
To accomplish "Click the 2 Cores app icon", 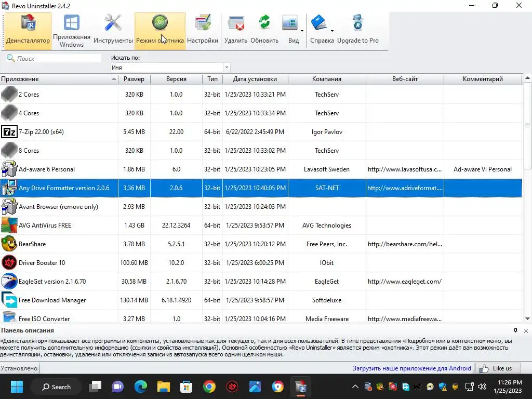I will pyautogui.click(x=9, y=95).
